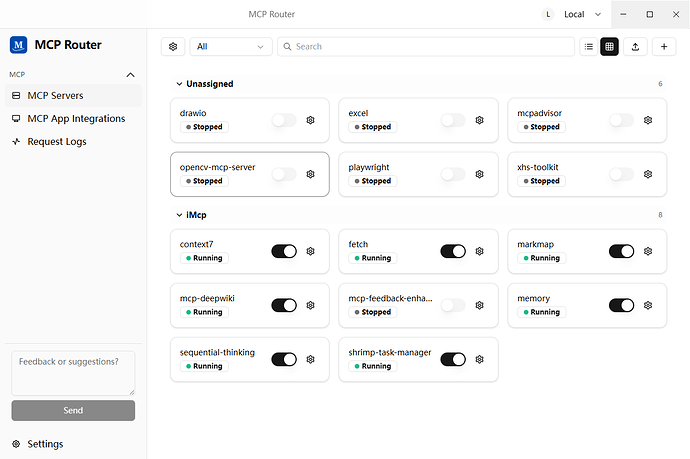The height and width of the screenshot is (459, 690).
Task: Open settings gear for mcp-feedback-enha... server
Action: tap(479, 305)
